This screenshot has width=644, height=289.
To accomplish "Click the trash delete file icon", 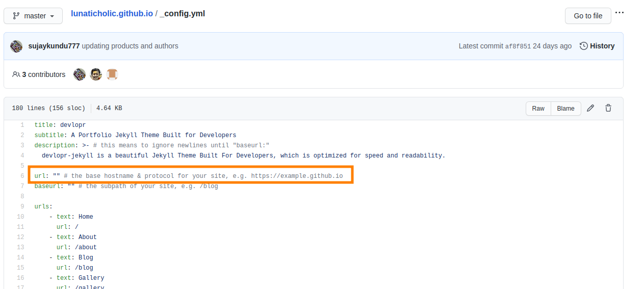I will (608, 108).
